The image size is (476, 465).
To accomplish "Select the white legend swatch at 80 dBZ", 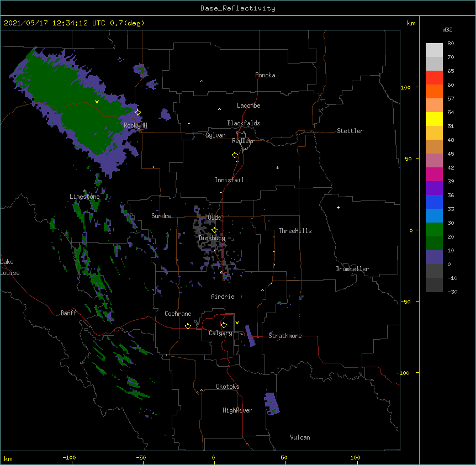I will point(434,50).
